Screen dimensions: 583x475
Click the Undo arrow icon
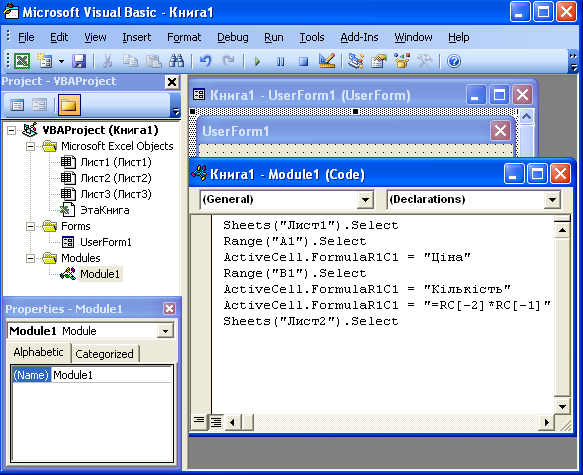pyautogui.click(x=205, y=61)
